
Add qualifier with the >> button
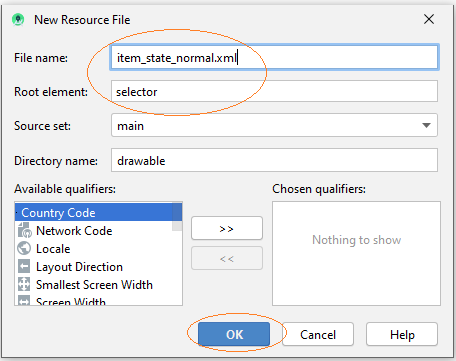tap(227, 228)
